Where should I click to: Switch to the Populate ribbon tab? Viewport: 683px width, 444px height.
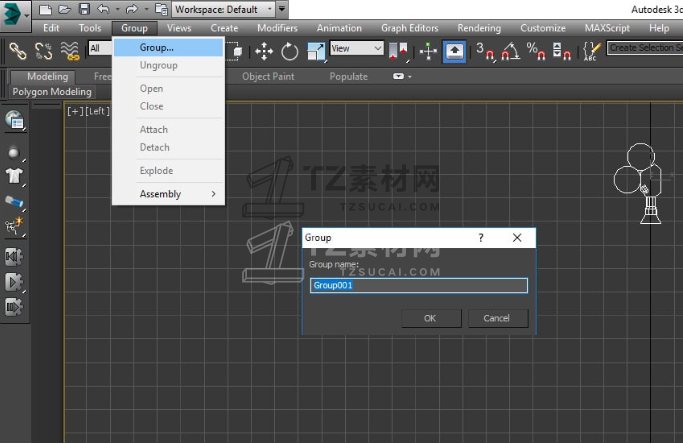pos(348,77)
